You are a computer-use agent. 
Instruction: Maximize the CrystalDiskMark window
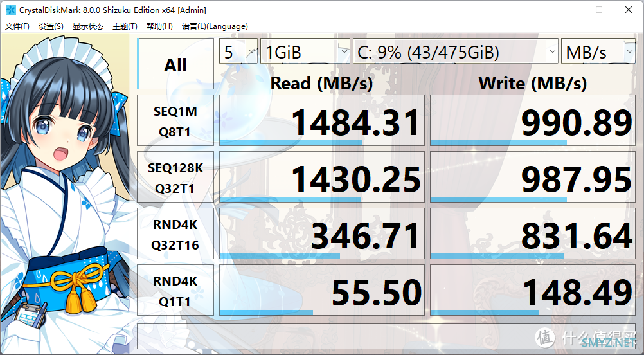599,10
